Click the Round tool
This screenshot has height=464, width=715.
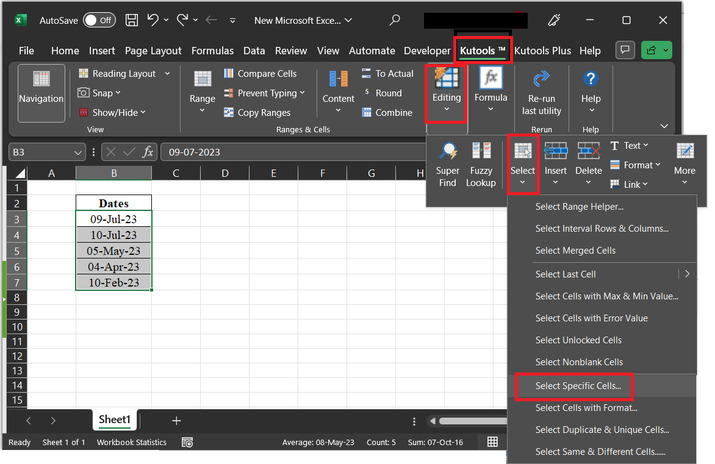click(382, 93)
